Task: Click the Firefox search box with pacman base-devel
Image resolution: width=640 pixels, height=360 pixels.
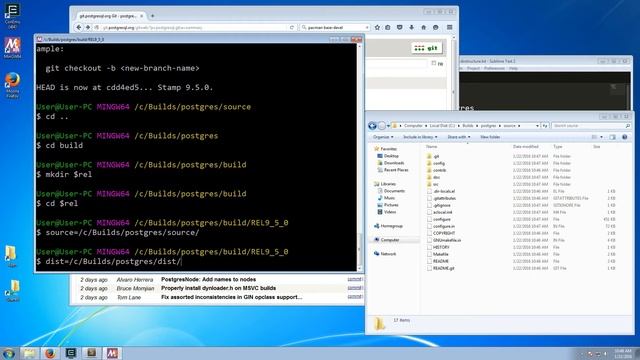Action: pyautogui.click(x=335, y=27)
